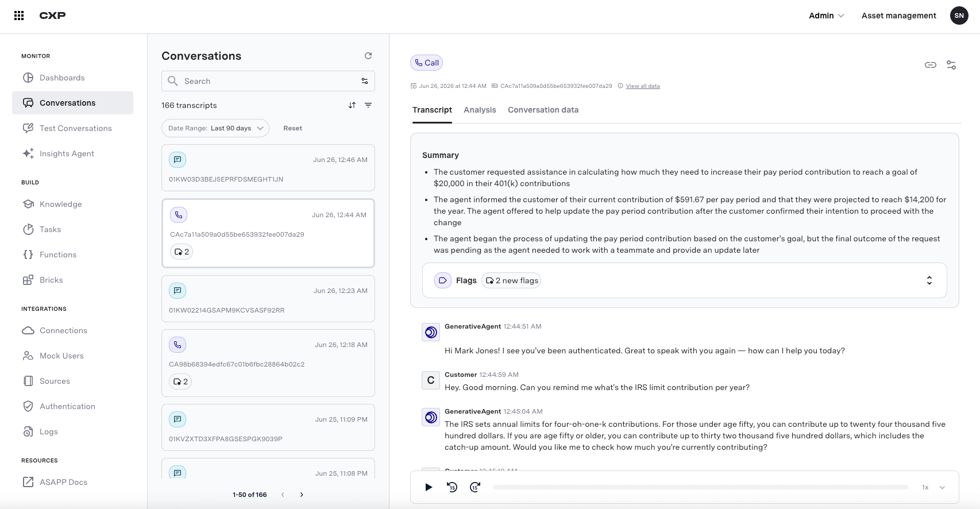Viewport: 980px width, 509px height.
Task: Click the CXP logo
Action: click(x=52, y=16)
